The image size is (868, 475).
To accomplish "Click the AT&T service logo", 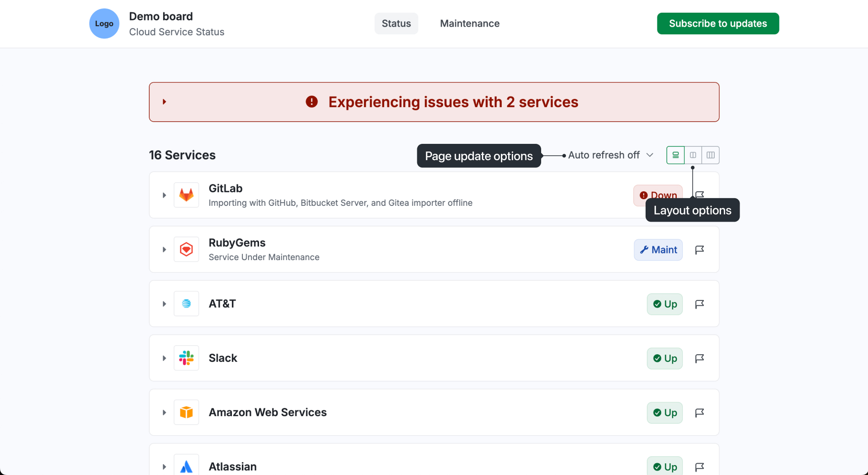I will click(186, 304).
